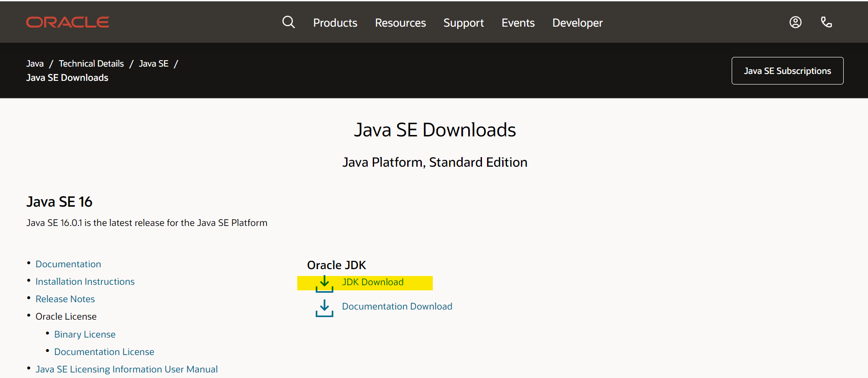Open the account profile icon

[x=795, y=22]
